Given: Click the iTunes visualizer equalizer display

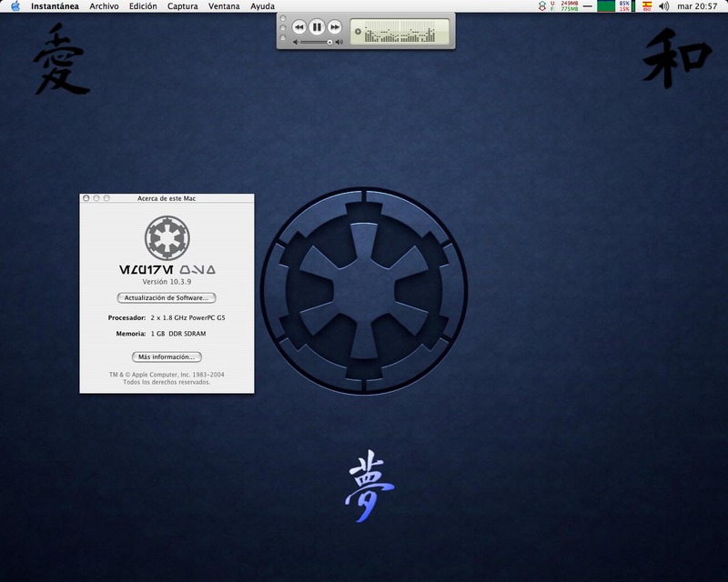Looking at the screenshot, I should tap(400, 32).
